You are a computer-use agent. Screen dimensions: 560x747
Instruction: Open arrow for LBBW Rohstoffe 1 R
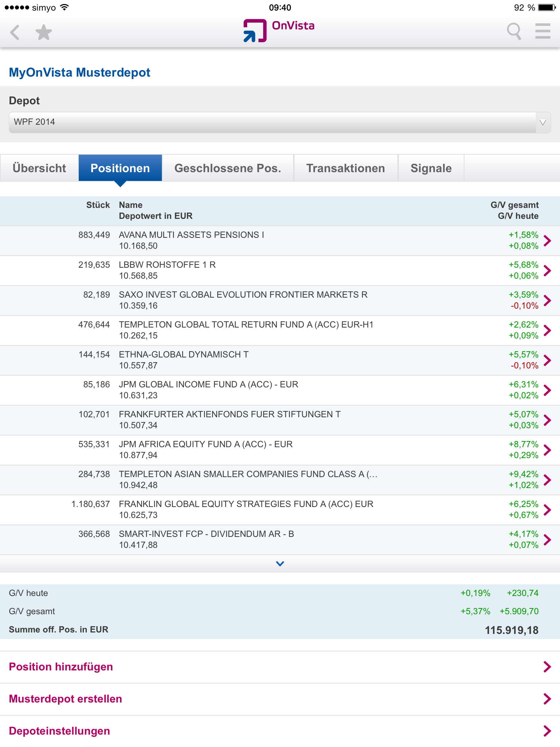point(547,271)
